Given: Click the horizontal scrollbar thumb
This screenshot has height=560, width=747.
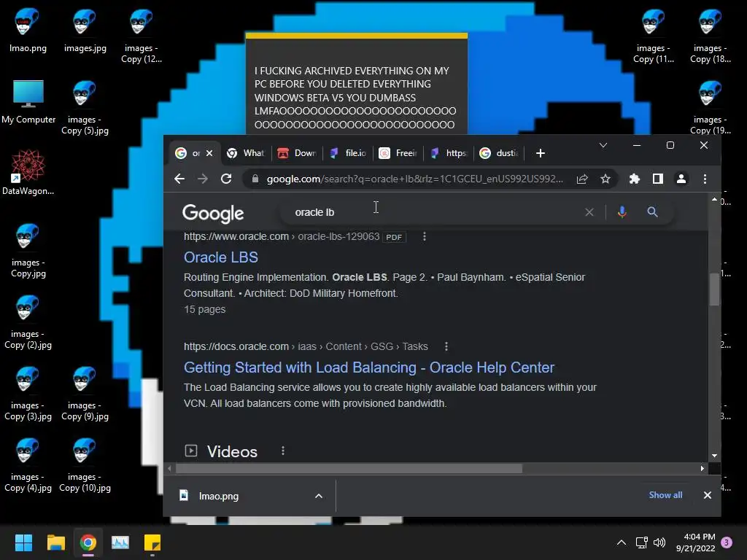Looking at the screenshot, I should tap(349, 469).
